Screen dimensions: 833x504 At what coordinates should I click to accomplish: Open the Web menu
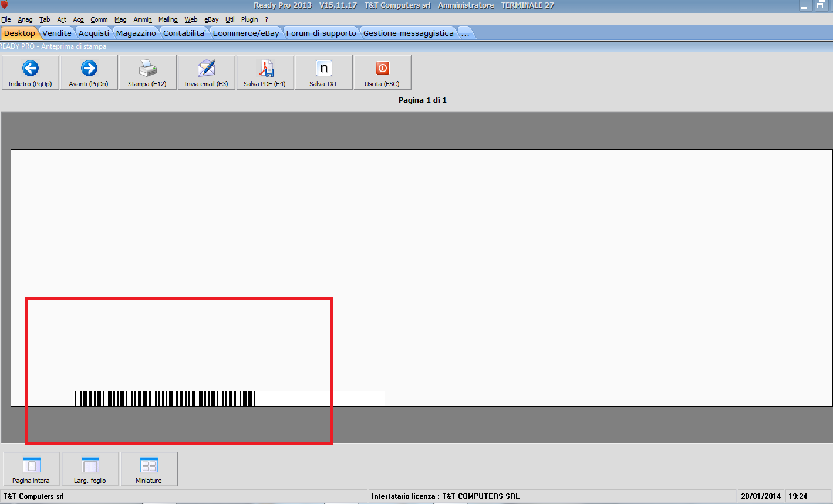tap(191, 19)
